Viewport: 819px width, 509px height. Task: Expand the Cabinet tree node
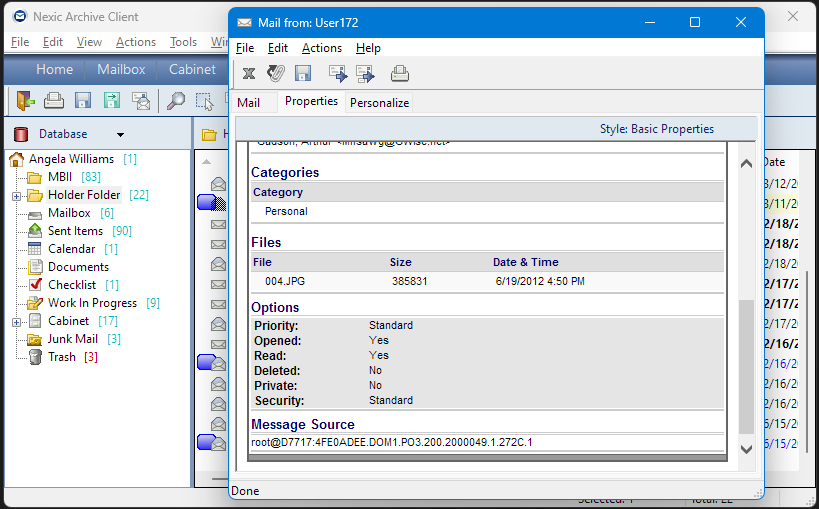[x=17, y=322]
